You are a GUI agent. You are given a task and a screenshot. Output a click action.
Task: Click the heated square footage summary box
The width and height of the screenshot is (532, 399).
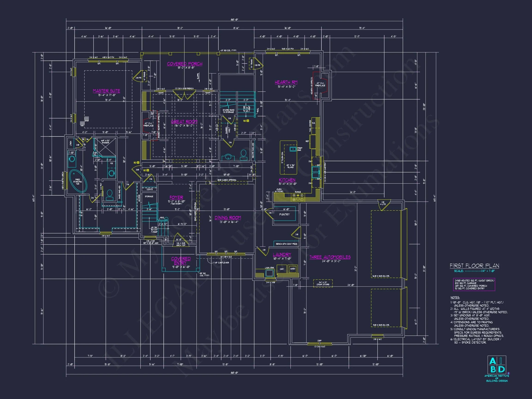tap(474, 284)
